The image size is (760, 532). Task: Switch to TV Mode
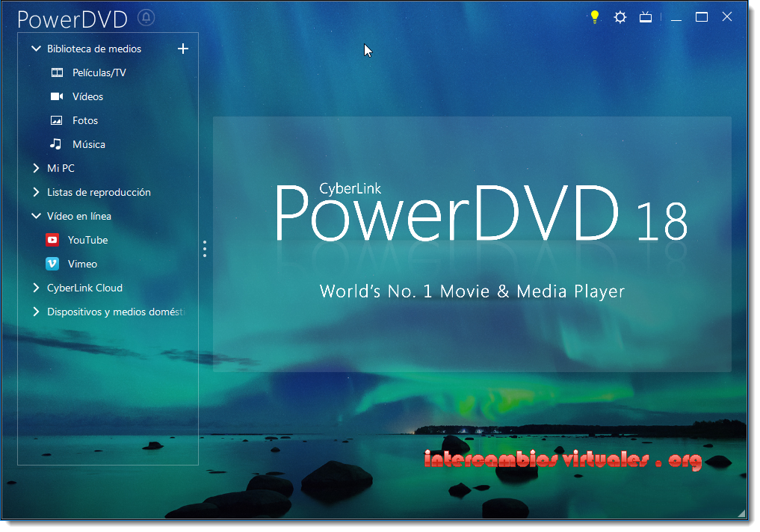(x=646, y=16)
